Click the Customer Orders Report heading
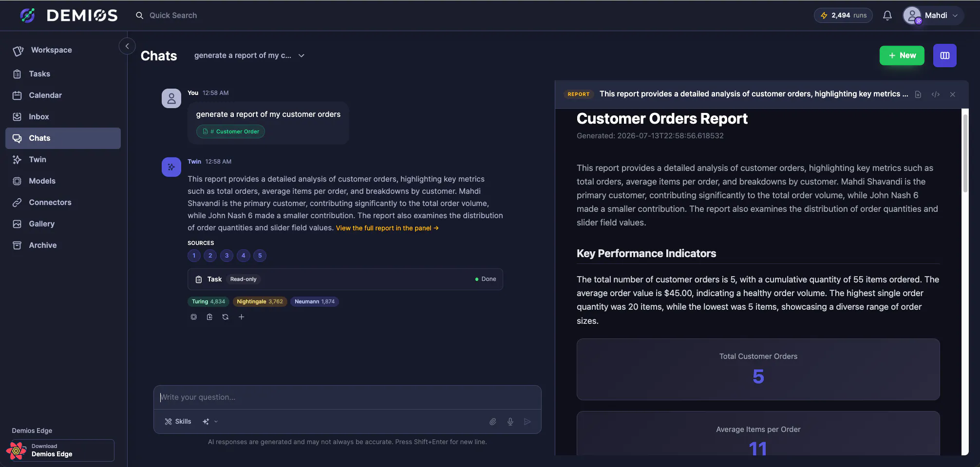The height and width of the screenshot is (467, 980). click(x=662, y=119)
